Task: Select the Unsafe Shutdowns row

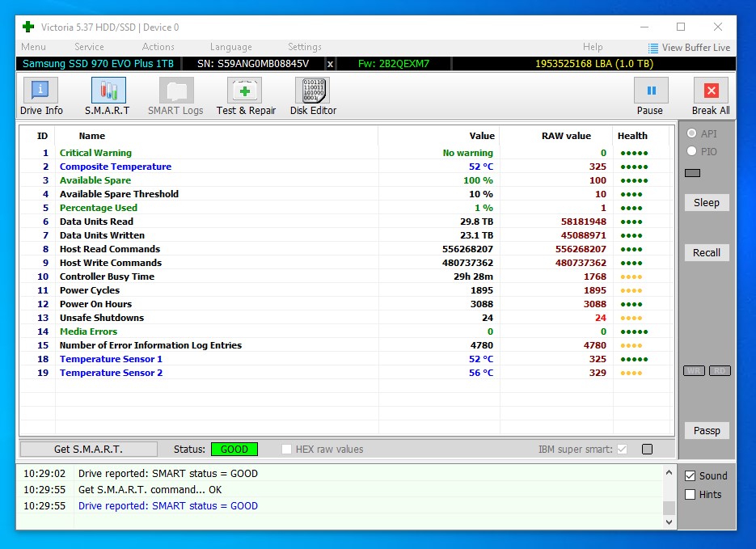Action: [346, 318]
